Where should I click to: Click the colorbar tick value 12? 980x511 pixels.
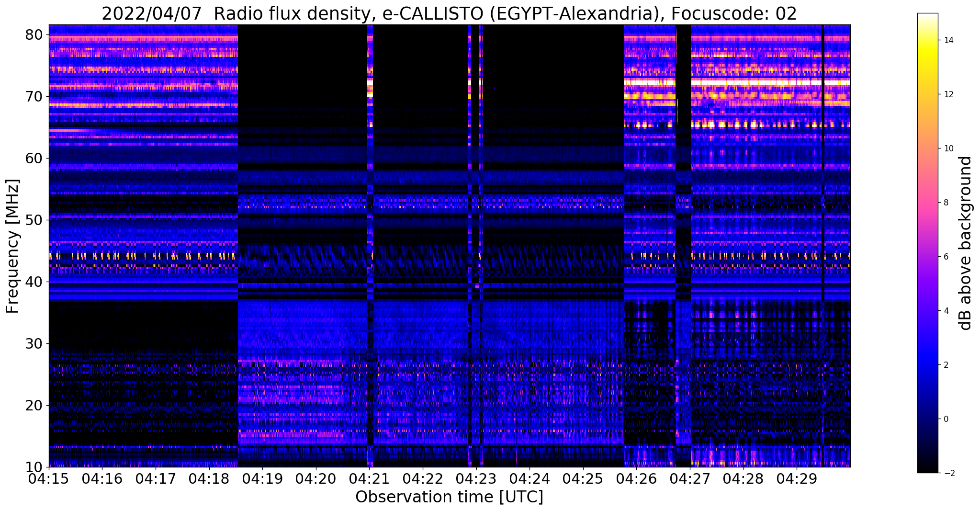947,94
